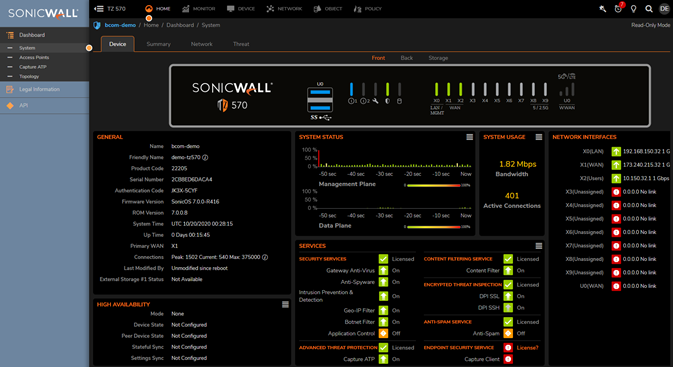Open the POLICY top menu
Screen dimensions: 673x367
368,9
